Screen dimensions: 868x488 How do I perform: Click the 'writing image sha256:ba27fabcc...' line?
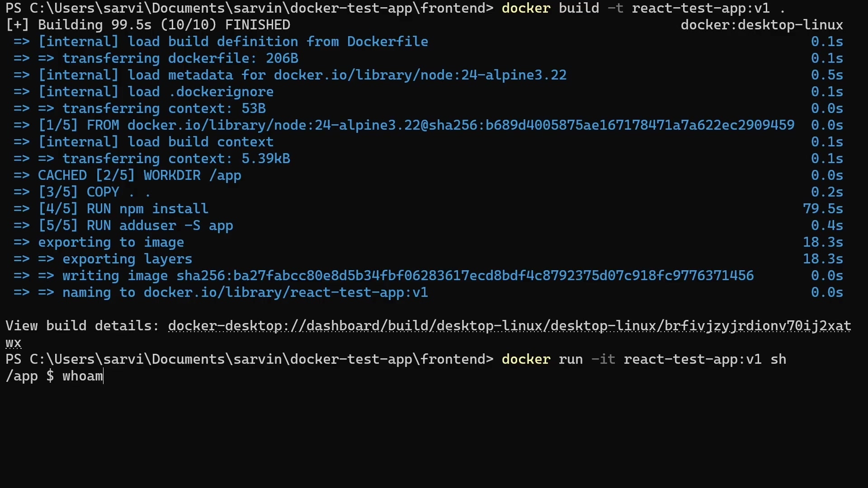[x=383, y=276]
